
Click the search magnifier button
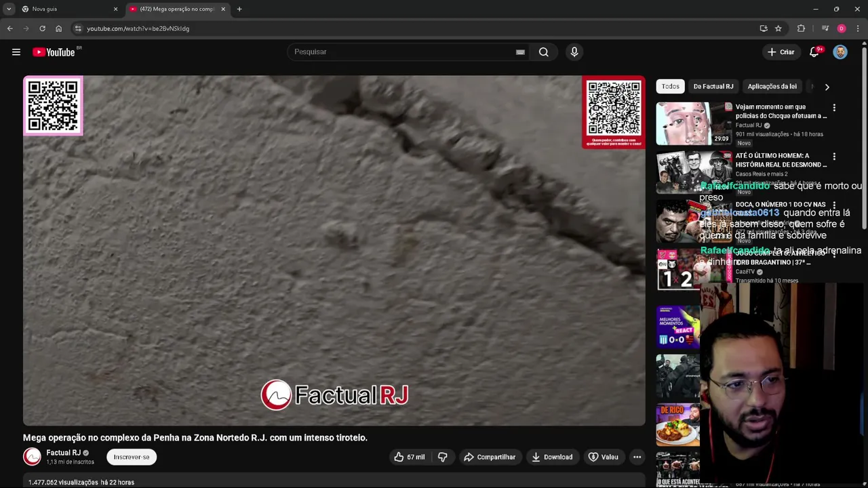(544, 52)
